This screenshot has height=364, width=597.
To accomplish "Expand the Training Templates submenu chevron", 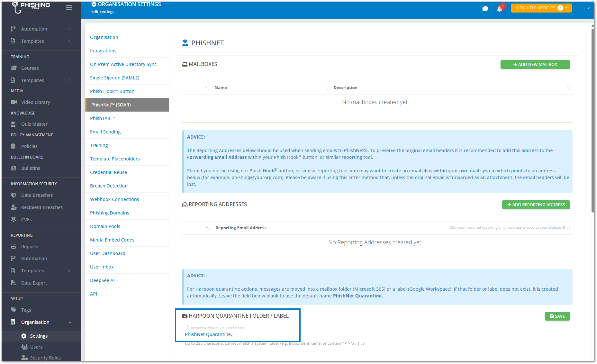I will 69,80.
